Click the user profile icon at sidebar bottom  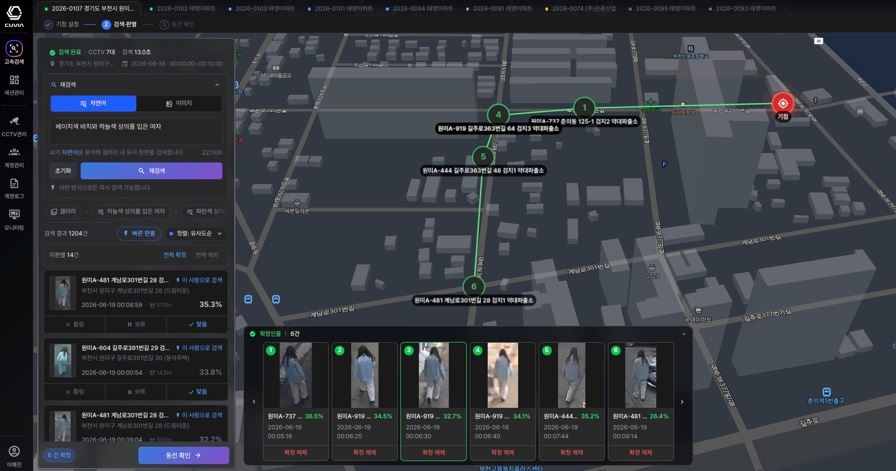pyautogui.click(x=14, y=452)
